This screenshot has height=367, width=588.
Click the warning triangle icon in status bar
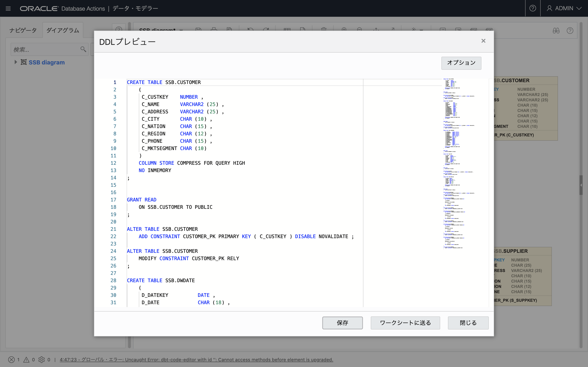26,359
